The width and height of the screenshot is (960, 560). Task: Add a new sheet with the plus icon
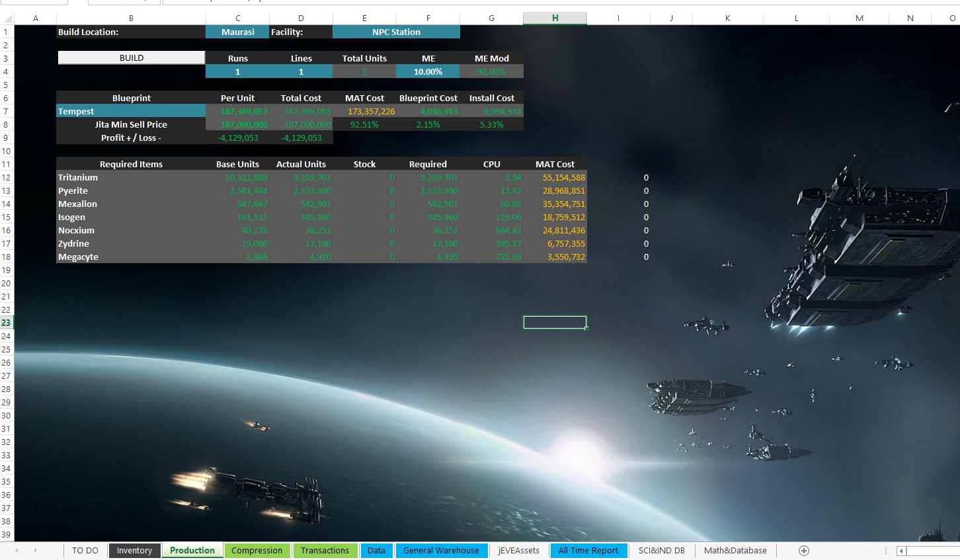tap(804, 551)
